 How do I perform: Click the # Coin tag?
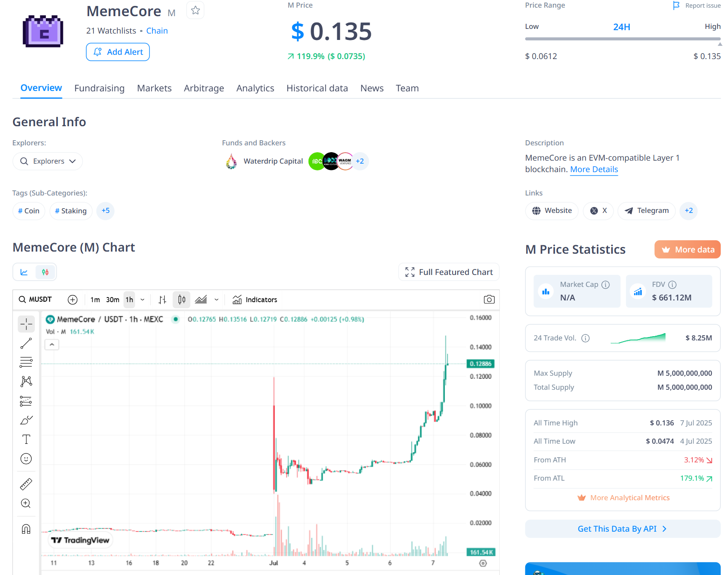29,211
